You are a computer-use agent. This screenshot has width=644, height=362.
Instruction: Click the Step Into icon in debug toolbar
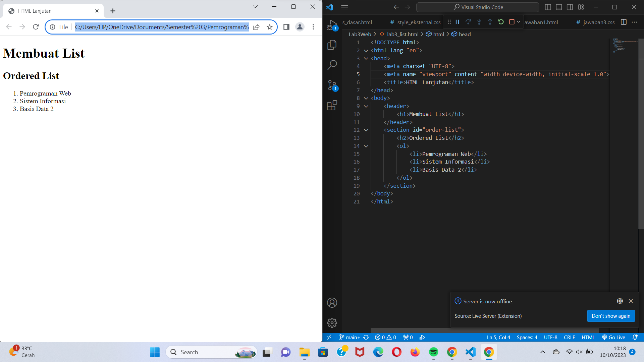coord(479,22)
